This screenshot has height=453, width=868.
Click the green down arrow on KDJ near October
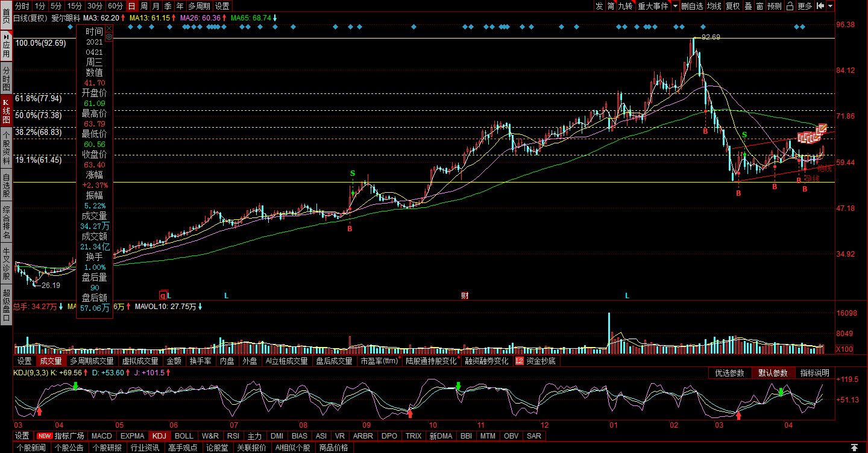click(x=458, y=386)
